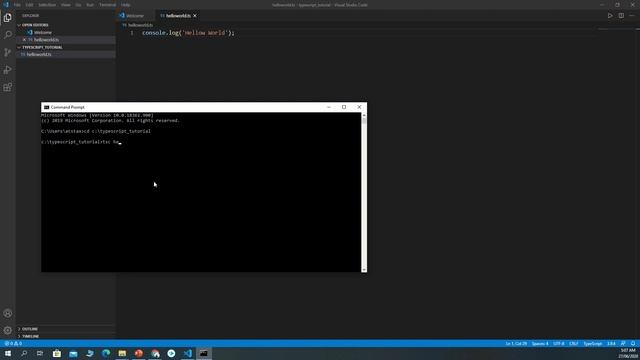Open File Explorer from the taskbar

(x=122, y=353)
